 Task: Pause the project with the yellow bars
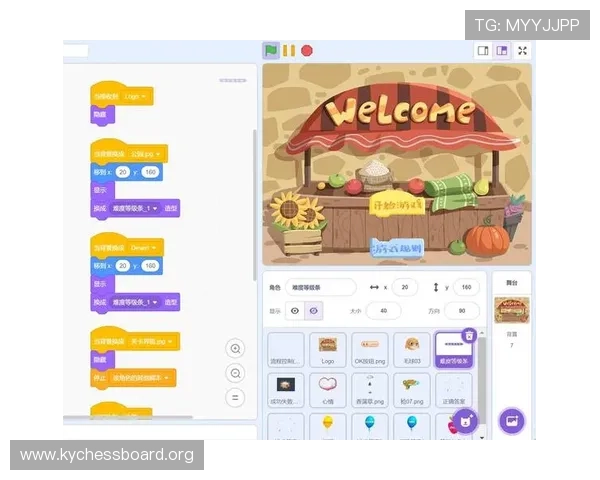point(289,51)
